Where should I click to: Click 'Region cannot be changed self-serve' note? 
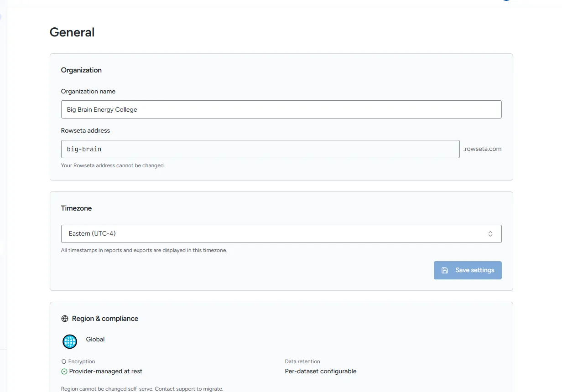pos(142,389)
